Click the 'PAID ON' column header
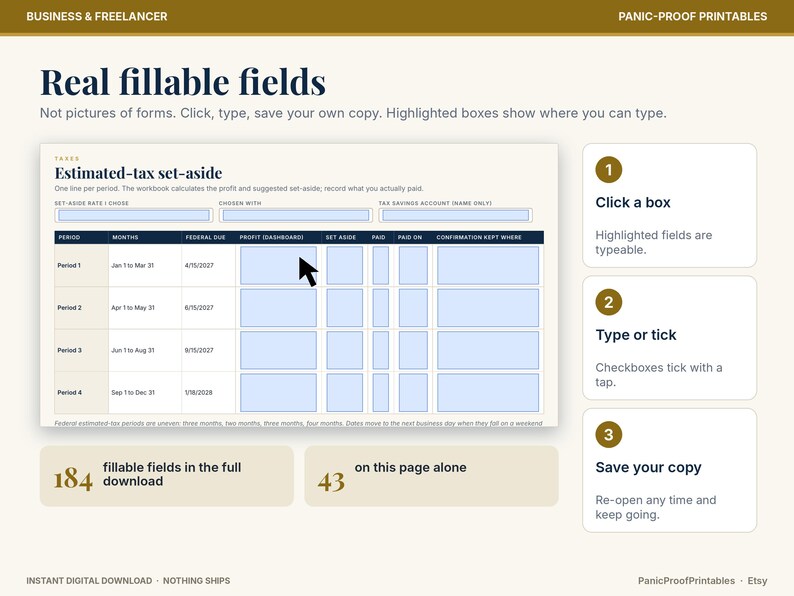 [410, 237]
